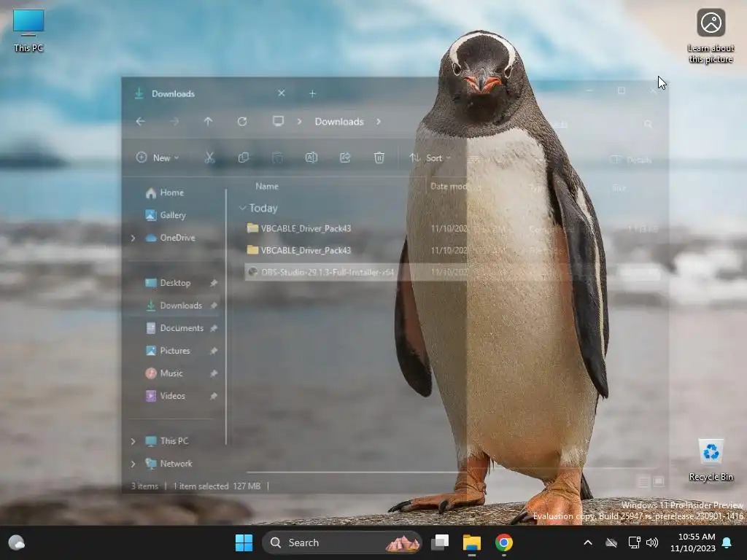Click the Rename icon in toolbar

311,157
